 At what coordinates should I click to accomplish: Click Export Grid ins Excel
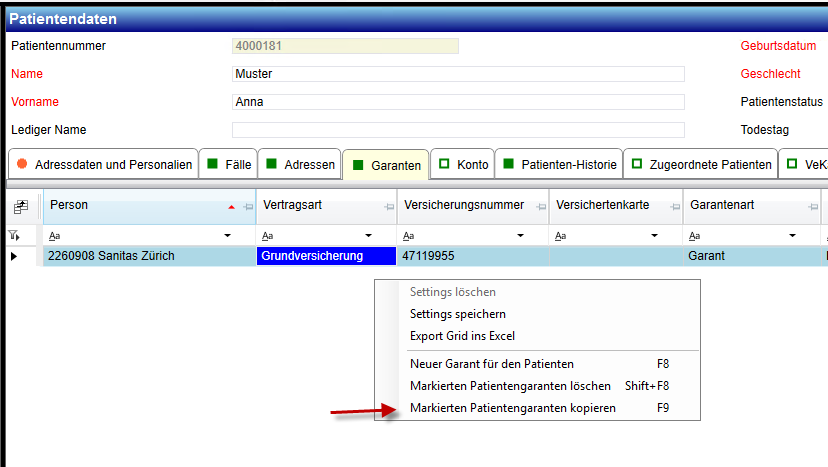click(x=462, y=336)
